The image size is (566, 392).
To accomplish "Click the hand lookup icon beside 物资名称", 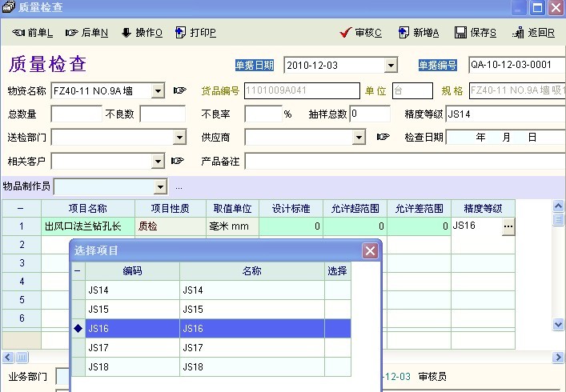I will coord(179,90).
